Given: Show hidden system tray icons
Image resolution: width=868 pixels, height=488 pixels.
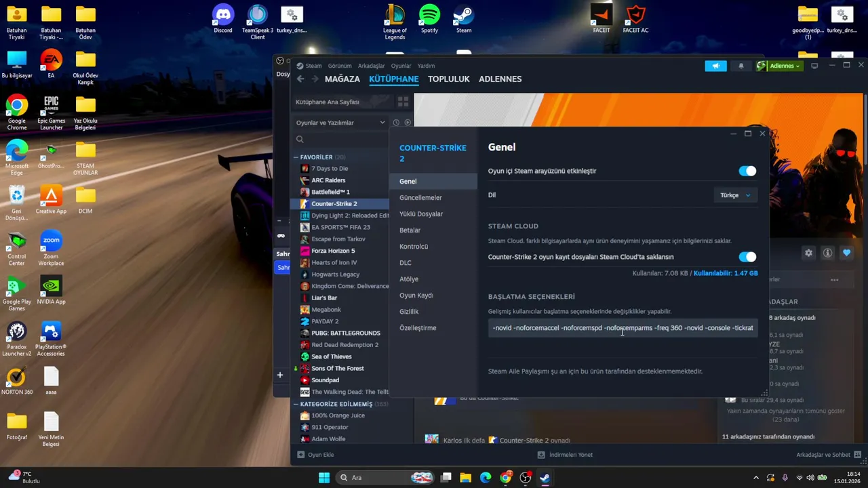Looking at the screenshot, I should (x=756, y=478).
